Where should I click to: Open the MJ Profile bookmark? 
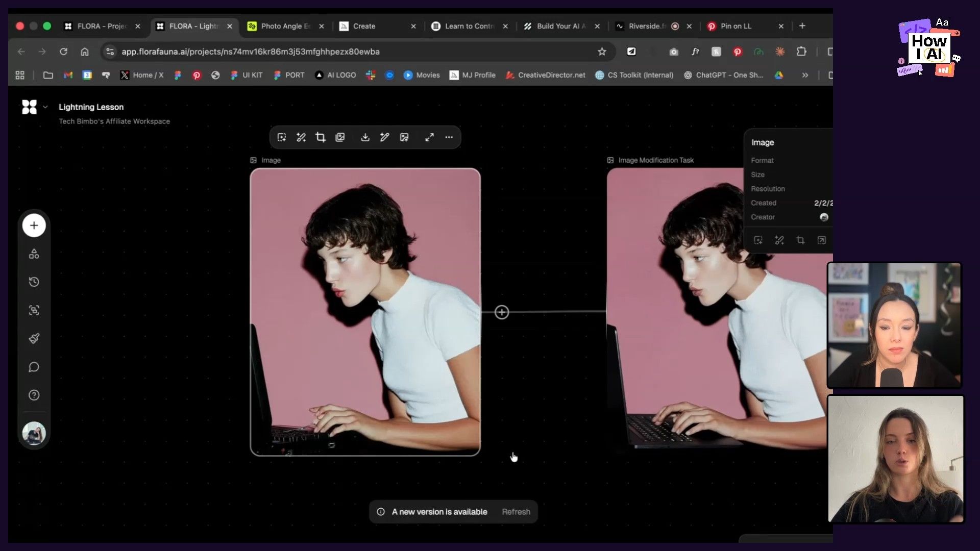click(473, 75)
